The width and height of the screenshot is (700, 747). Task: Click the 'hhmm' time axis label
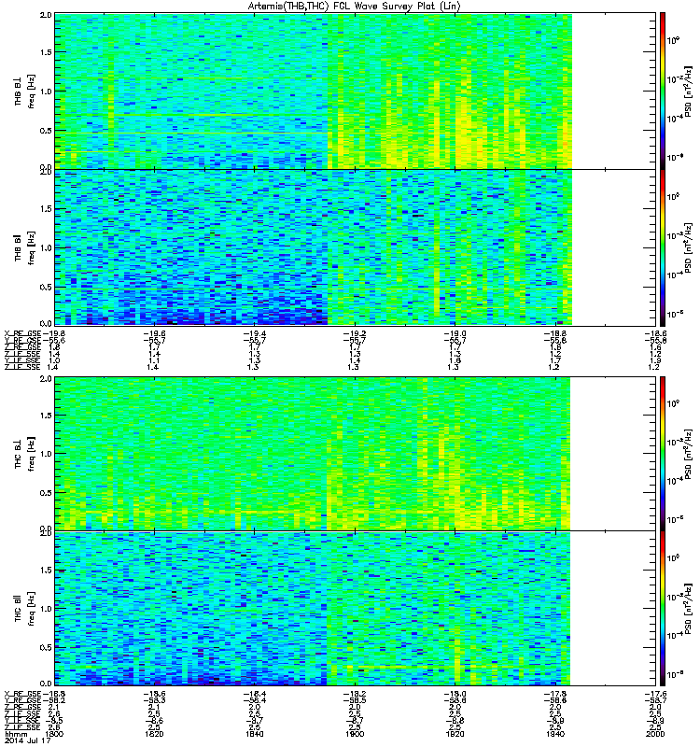(x=16, y=734)
